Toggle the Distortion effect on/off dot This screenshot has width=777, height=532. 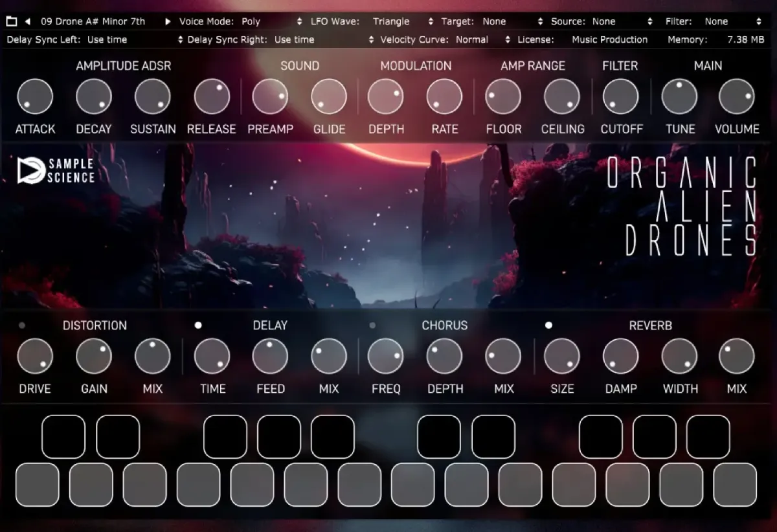tap(22, 326)
